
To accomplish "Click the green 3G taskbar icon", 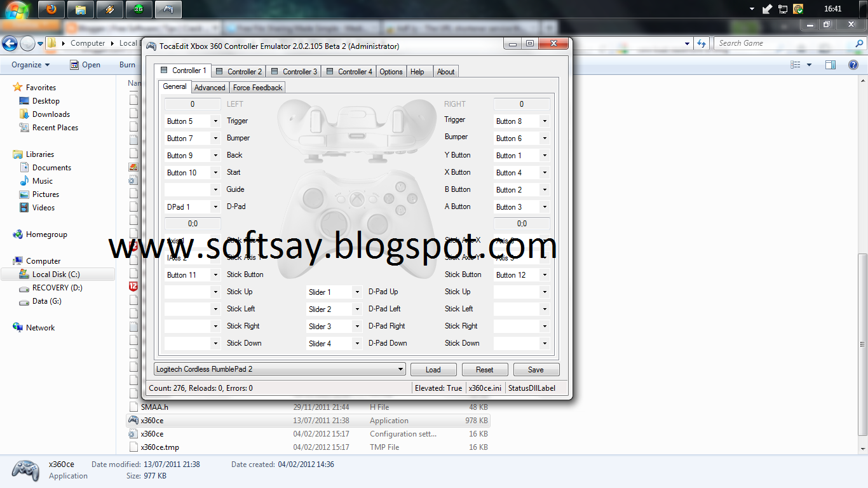I will coord(139,9).
